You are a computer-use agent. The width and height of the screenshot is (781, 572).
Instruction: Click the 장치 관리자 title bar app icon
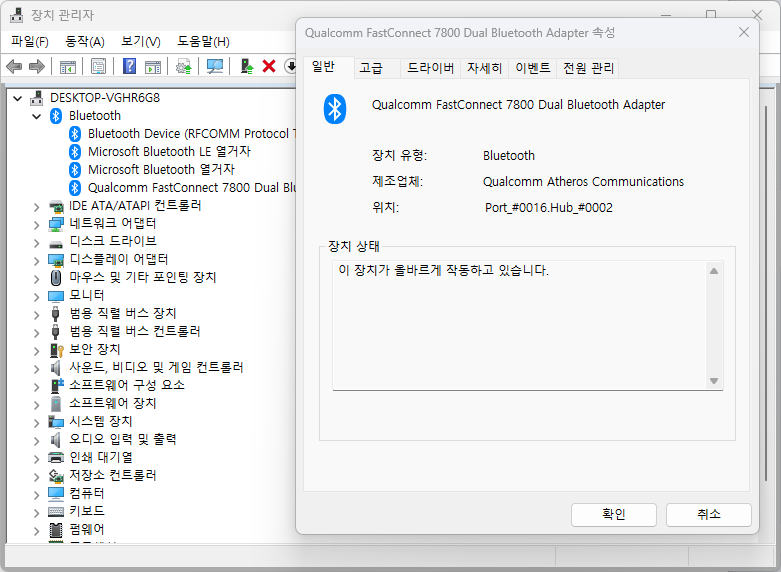(x=16, y=15)
